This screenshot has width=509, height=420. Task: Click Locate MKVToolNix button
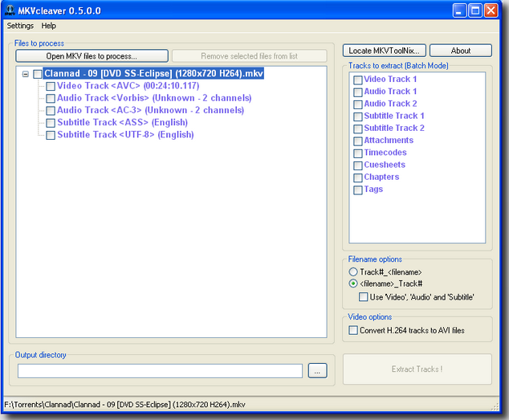384,51
